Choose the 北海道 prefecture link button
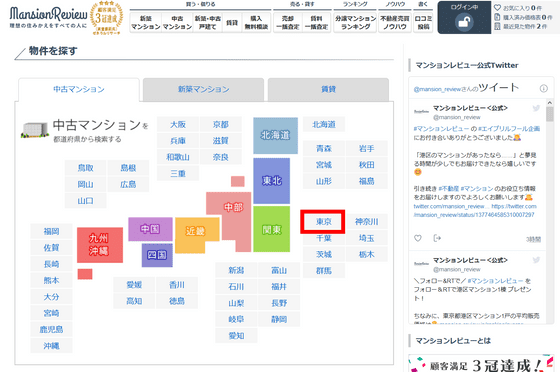Image resolution: width=560 pixels, height=372 pixels. click(324, 125)
